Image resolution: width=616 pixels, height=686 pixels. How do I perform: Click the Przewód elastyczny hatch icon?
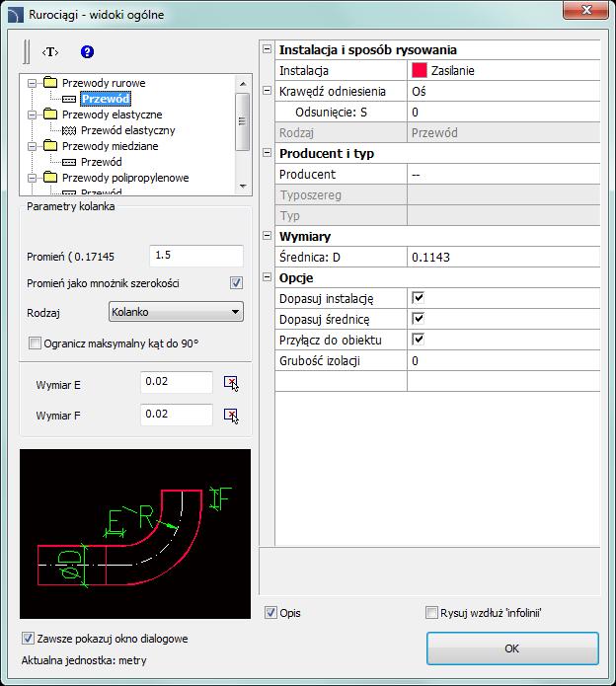[69, 130]
